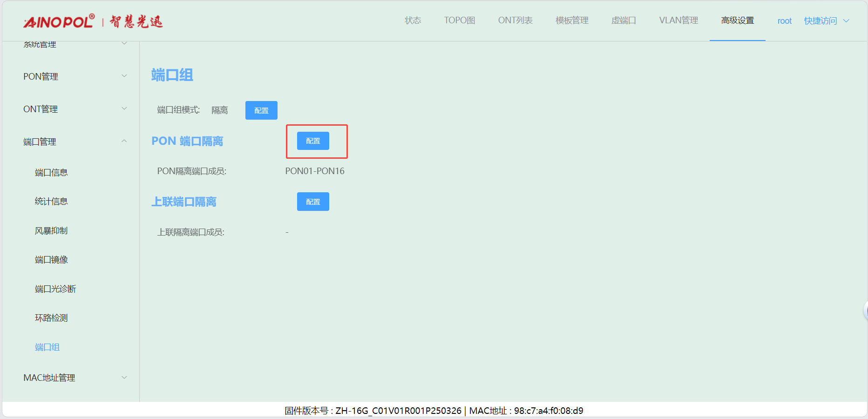Expand the MAC地址管理 sidebar menu
The width and height of the screenshot is (868, 419).
pyautogui.click(x=75, y=378)
